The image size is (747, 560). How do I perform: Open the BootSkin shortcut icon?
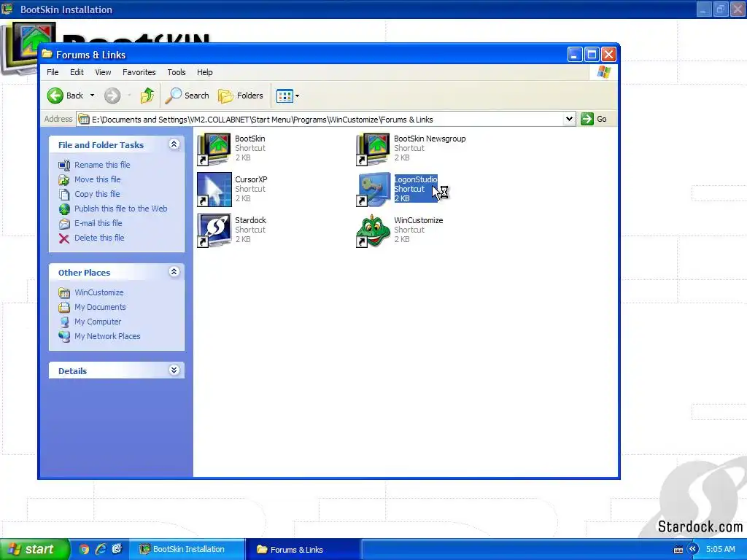pos(214,149)
